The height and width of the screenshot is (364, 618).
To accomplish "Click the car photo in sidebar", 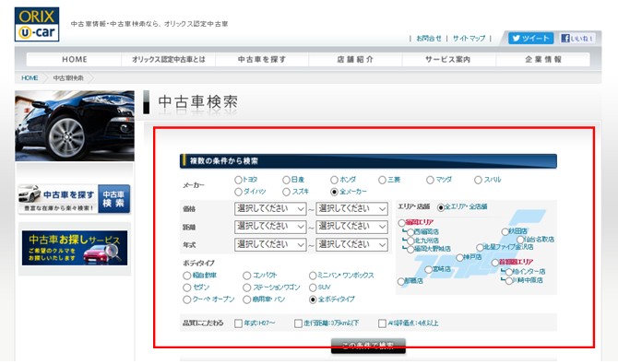I will (75, 125).
